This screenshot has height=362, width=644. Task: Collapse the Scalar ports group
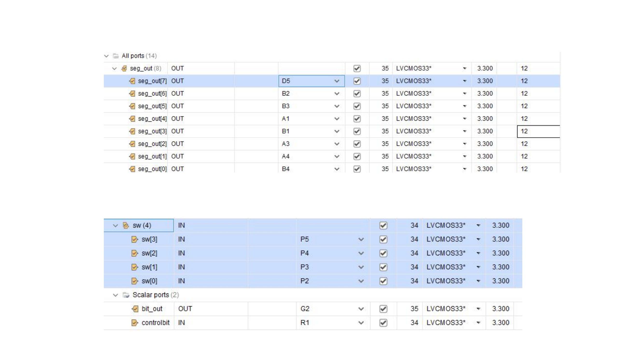[x=115, y=295]
